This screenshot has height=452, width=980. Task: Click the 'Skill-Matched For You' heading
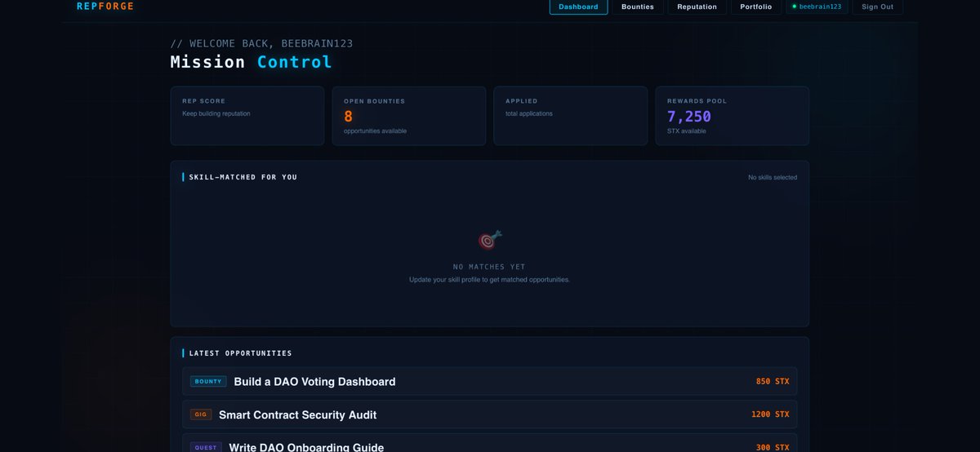[243, 177]
